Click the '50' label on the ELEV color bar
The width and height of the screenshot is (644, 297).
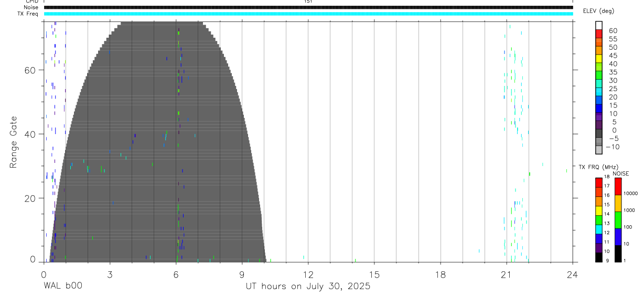[613, 48]
